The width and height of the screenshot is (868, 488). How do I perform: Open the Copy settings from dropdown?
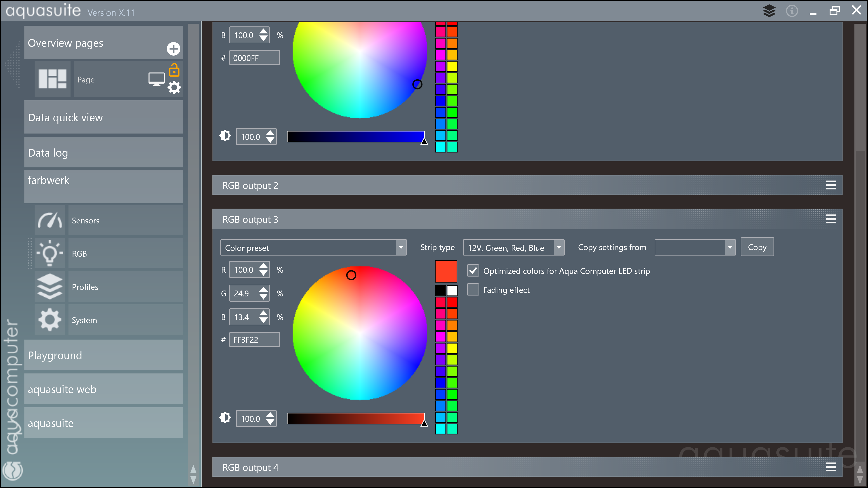(x=695, y=248)
